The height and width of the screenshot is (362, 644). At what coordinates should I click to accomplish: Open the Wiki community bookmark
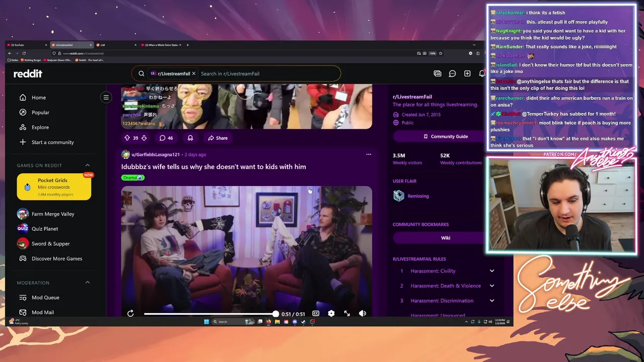445,238
